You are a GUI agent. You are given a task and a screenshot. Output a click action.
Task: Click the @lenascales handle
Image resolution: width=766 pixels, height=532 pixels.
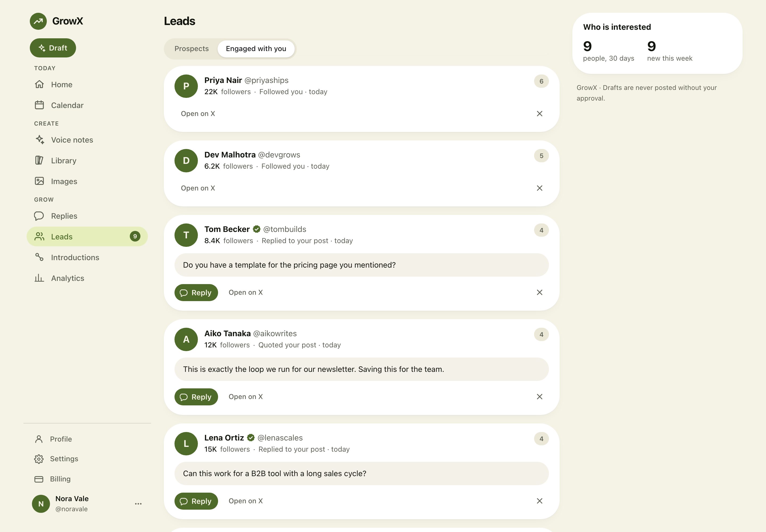point(280,438)
